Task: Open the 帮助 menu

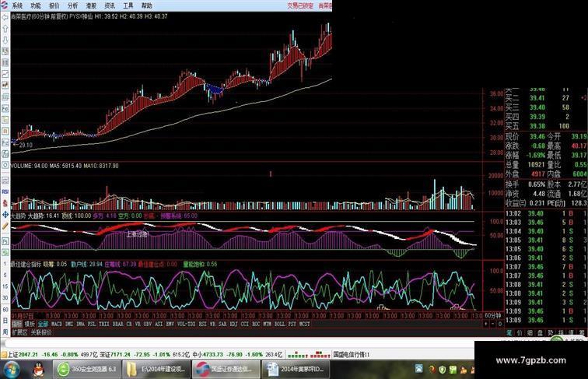Action: click(x=147, y=5)
